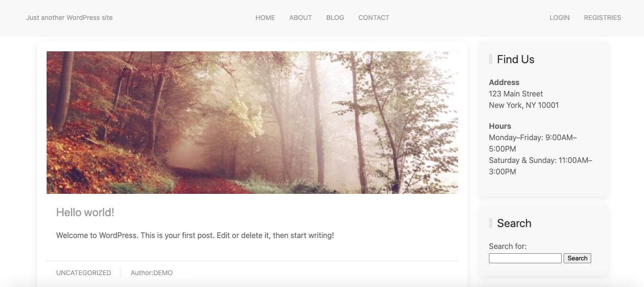
Task: Open the 'Hello world!' post title
Action: (x=85, y=212)
